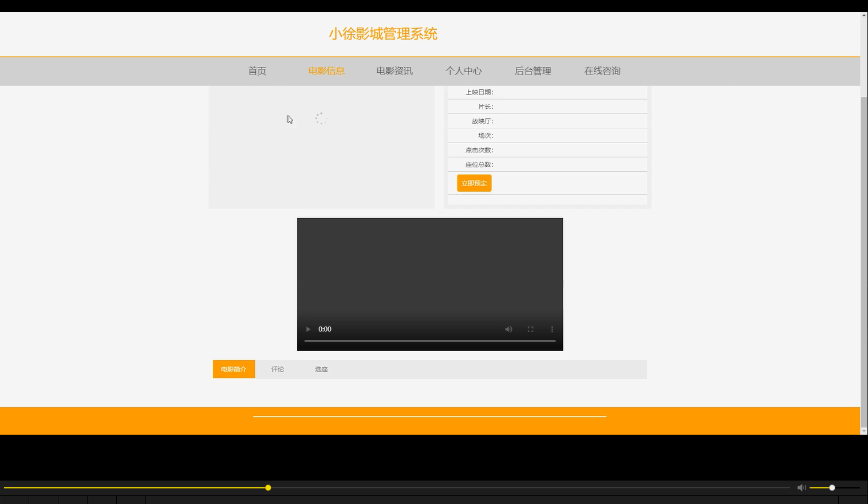Adjust the outer player's volume slider knob
The width and height of the screenshot is (868, 504).
coord(832,488)
